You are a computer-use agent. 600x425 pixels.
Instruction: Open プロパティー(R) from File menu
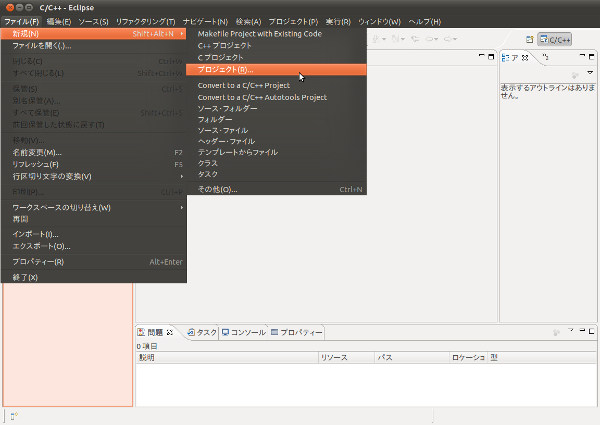click(x=93, y=262)
